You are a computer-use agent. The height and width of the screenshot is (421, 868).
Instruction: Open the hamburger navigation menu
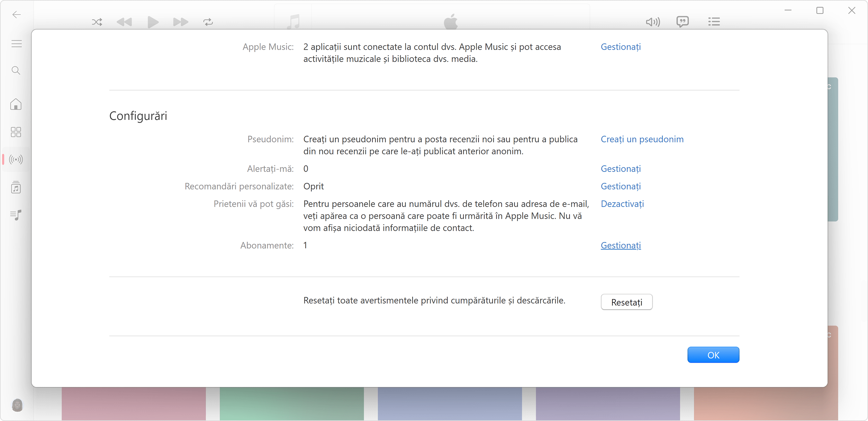[15, 43]
